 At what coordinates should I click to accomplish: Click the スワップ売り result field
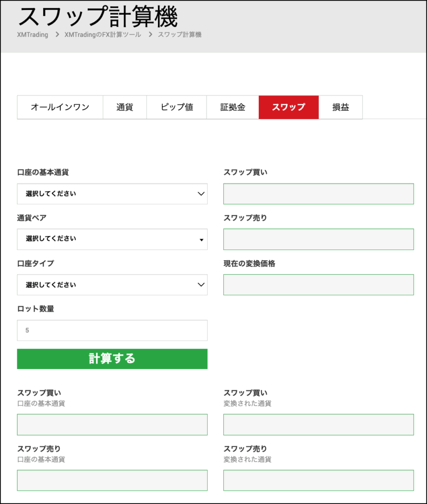319,239
